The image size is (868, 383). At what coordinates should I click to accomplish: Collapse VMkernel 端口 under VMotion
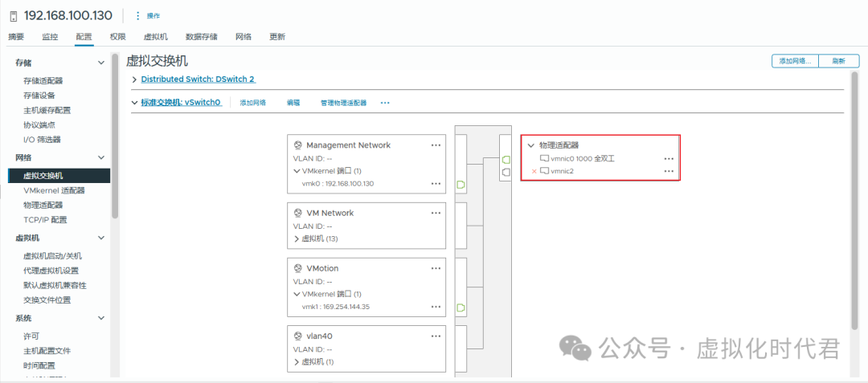coord(296,294)
